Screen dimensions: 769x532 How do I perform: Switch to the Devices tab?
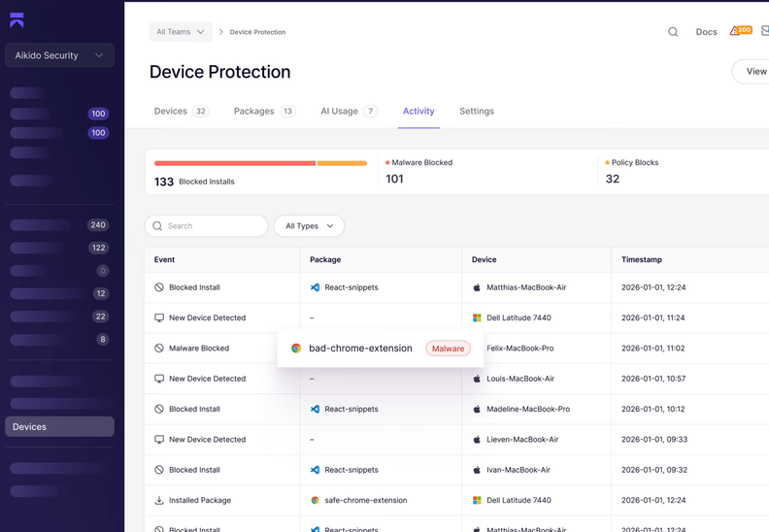[182, 112]
